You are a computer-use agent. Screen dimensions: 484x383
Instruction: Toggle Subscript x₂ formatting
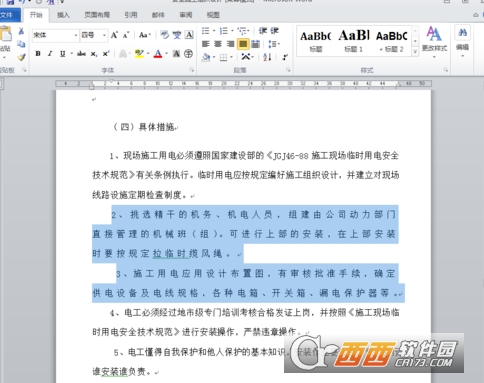pyautogui.click(x=94, y=53)
